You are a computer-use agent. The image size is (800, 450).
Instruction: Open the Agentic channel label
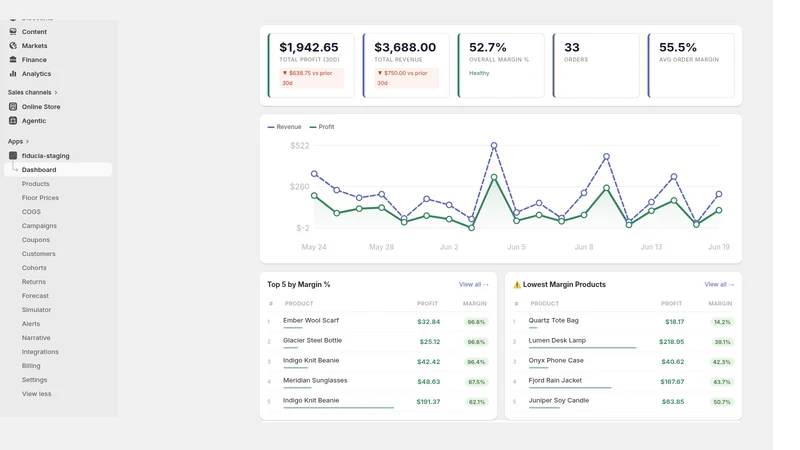point(34,121)
